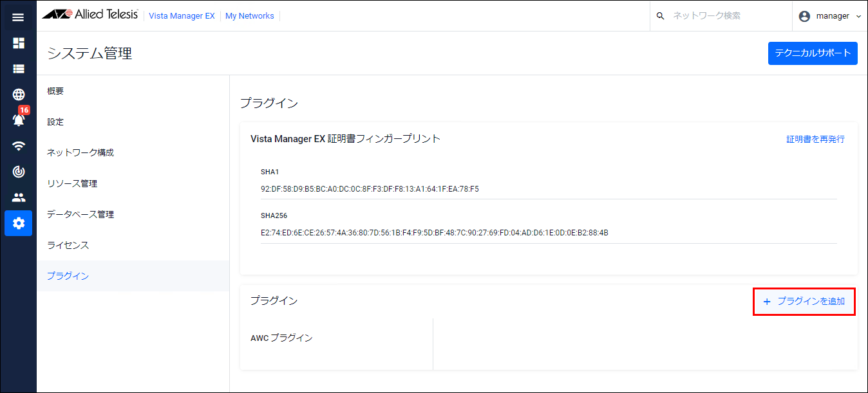
Task: Open notifications bell with 16 badge
Action: (x=19, y=120)
